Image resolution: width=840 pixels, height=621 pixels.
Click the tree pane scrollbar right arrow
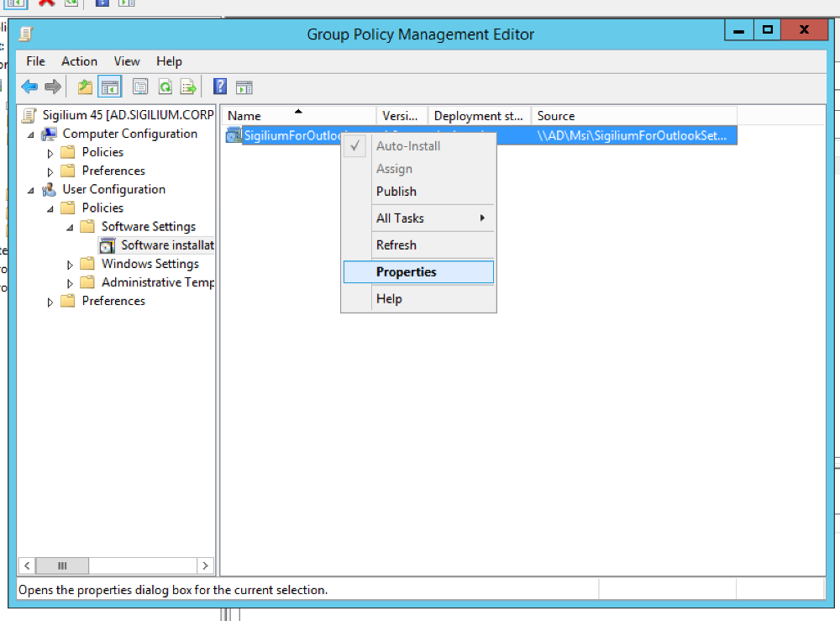(x=205, y=566)
